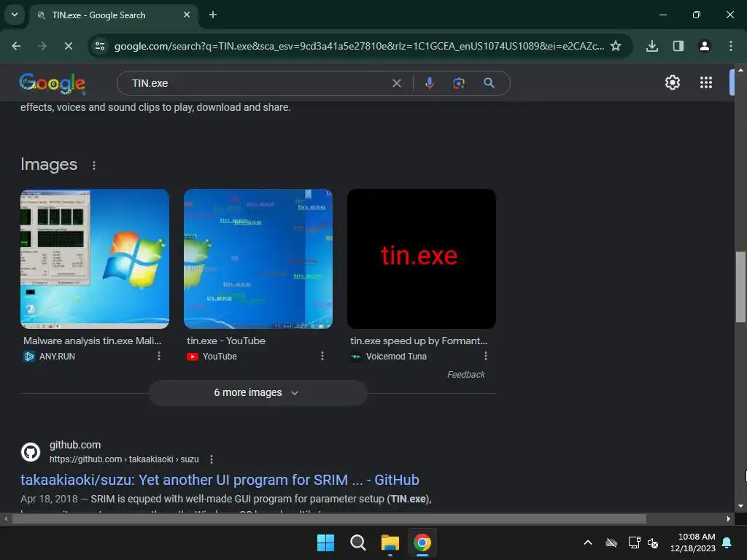This screenshot has width=747, height=560.
Task: Click the horizontal scrollbar thumb
Action: [x=329, y=519]
